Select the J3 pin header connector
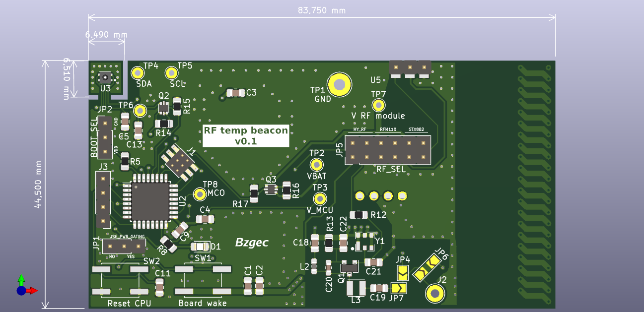Screen dimensions: 644x312 (x=103, y=199)
